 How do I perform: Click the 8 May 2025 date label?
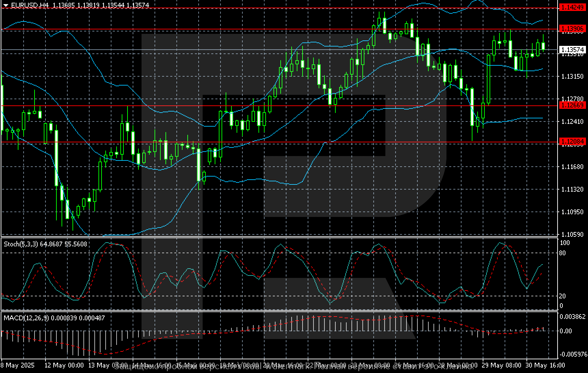[18, 365]
